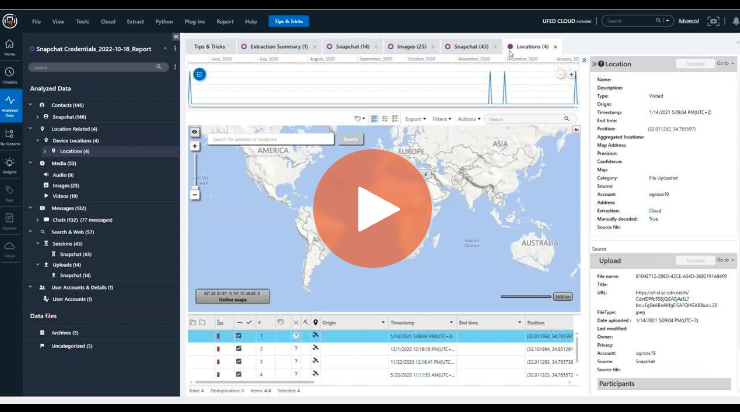Open the Cloud sidebar icon
Image resolution: width=740 pixels, height=412 pixels.
pyautogui.click(x=9, y=249)
